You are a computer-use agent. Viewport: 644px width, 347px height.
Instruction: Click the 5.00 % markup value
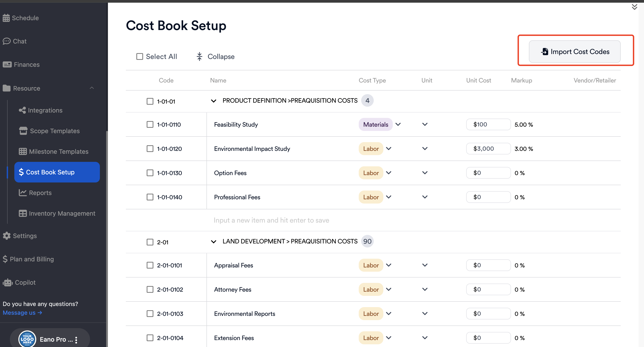pyautogui.click(x=524, y=124)
